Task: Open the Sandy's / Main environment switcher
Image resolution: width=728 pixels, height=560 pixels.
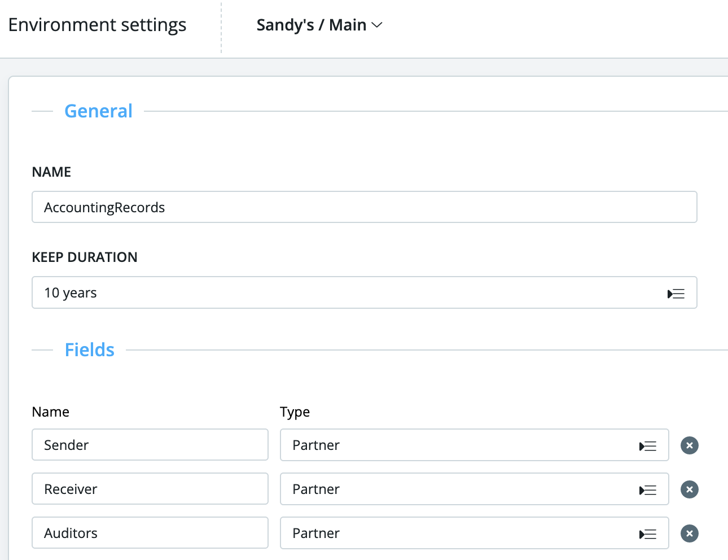Action: click(312, 25)
